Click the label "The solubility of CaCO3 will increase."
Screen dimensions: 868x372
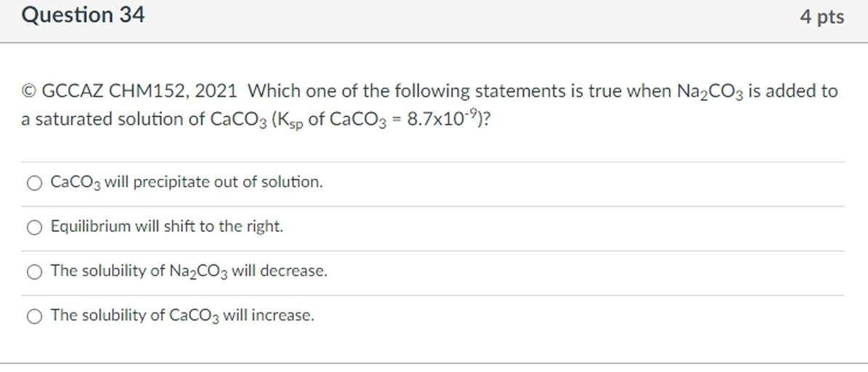(x=182, y=315)
